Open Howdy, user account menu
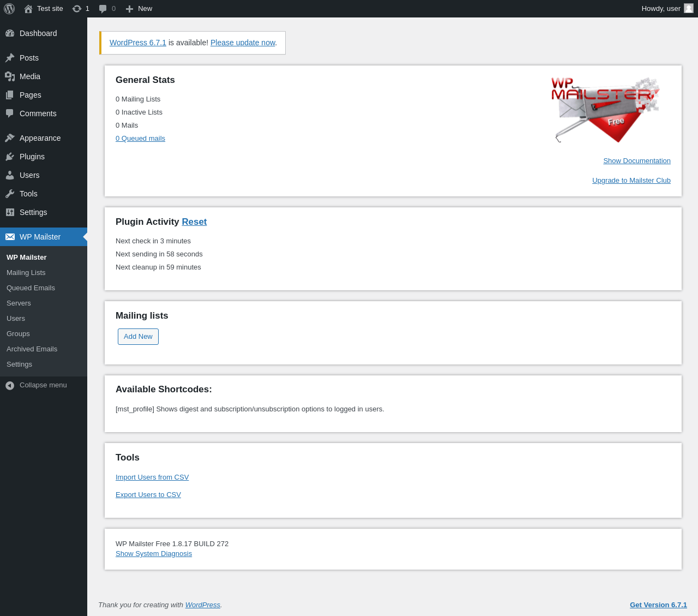This screenshot has width=698, height=616. (x=667, y=9)
